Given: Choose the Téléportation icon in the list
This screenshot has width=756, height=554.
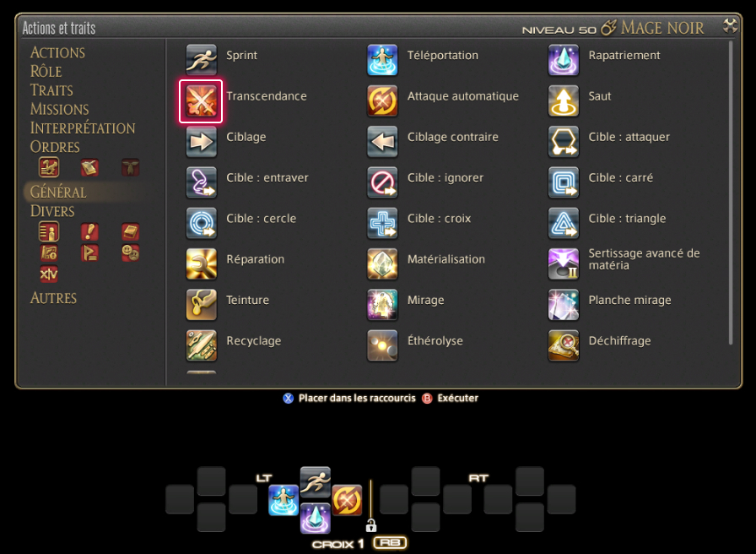Looking at the screenshot, I should [382, 60].
